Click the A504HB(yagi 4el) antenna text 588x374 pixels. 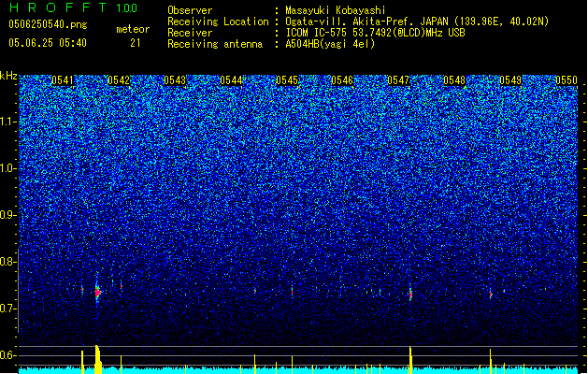pyautogui.click(x=330, y=44)
